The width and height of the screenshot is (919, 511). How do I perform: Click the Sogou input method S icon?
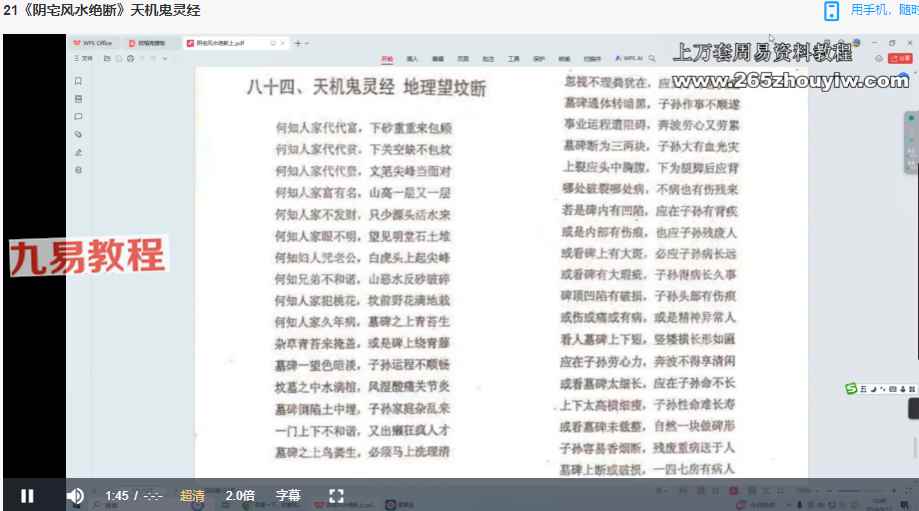click(x=851, y=389)
